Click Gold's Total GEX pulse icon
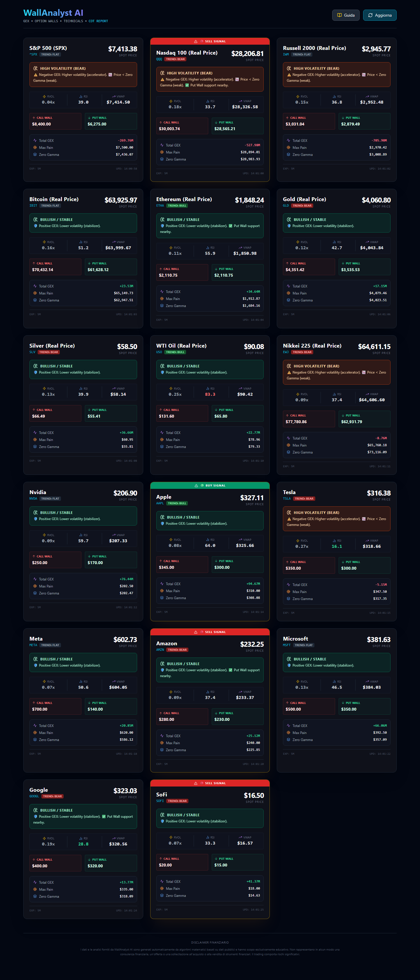This screenshot has width=420, height=980. click(288, 286)
